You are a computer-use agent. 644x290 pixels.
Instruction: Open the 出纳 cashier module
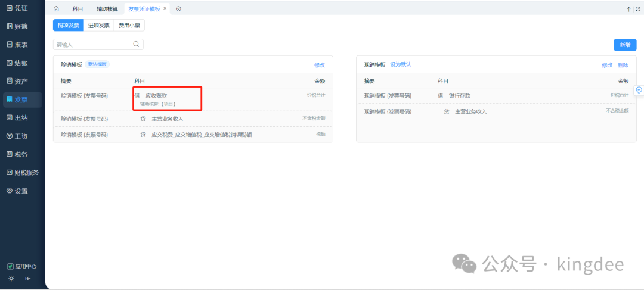(x=17, y=117)
